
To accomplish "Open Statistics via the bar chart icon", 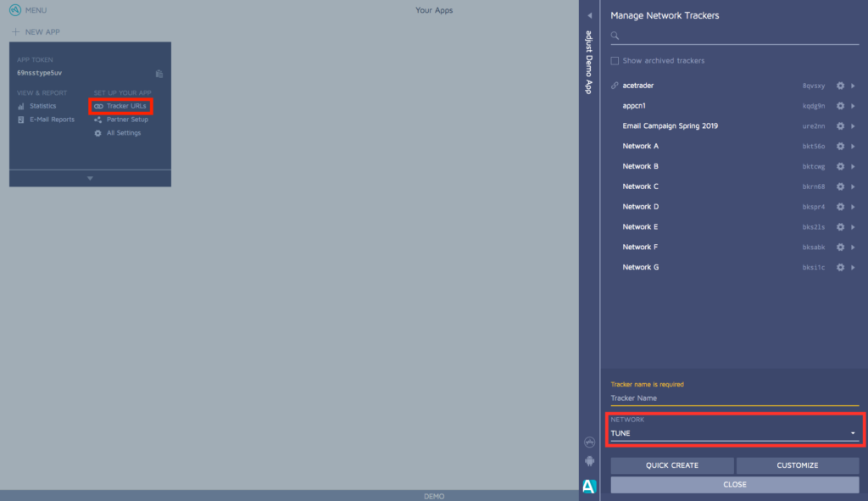I will click(x=21, y=106).
